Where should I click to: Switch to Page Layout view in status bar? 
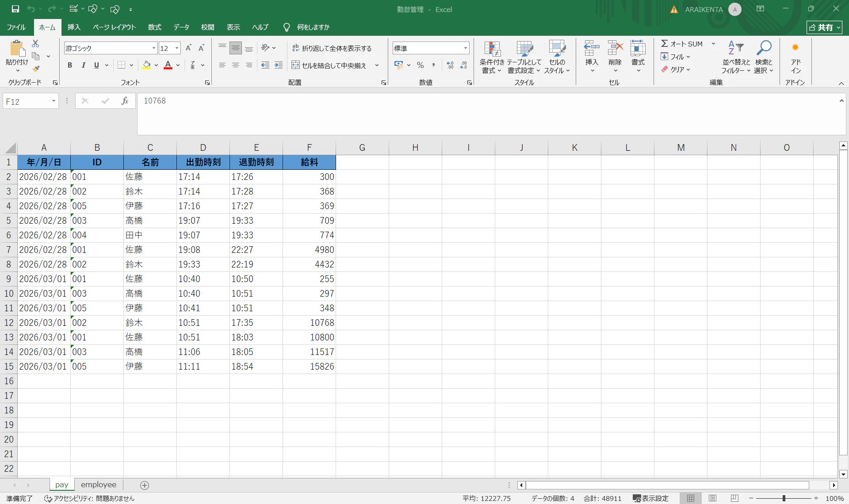tap(712, 498)
